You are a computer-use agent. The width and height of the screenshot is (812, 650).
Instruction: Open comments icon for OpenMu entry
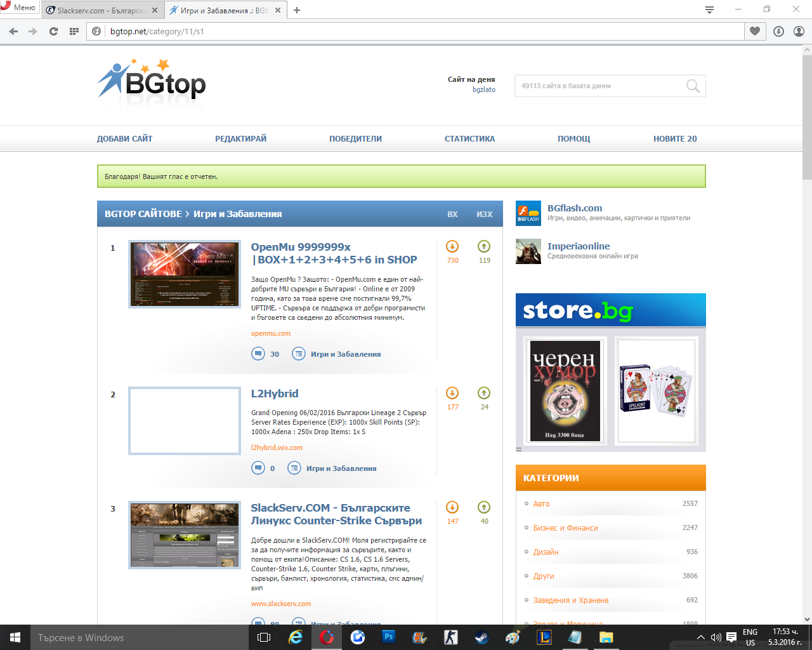click(x=258, y=354)
